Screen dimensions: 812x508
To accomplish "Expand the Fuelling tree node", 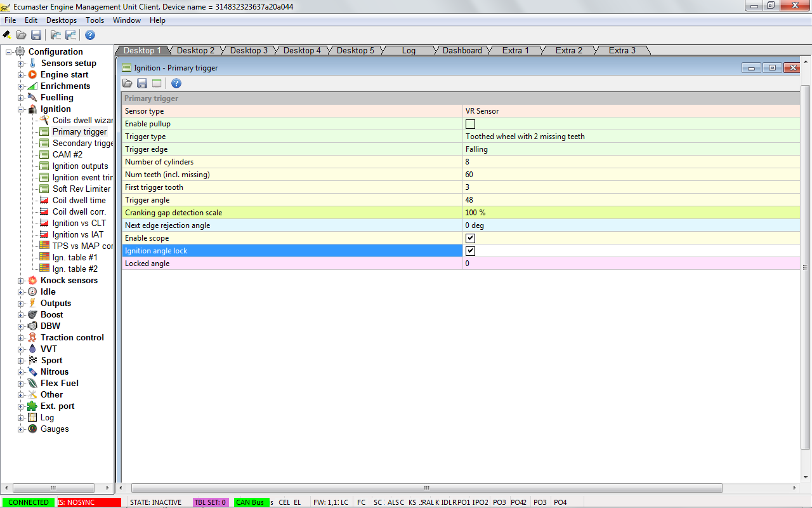I will pyautogui.click(x=20, y=98).
